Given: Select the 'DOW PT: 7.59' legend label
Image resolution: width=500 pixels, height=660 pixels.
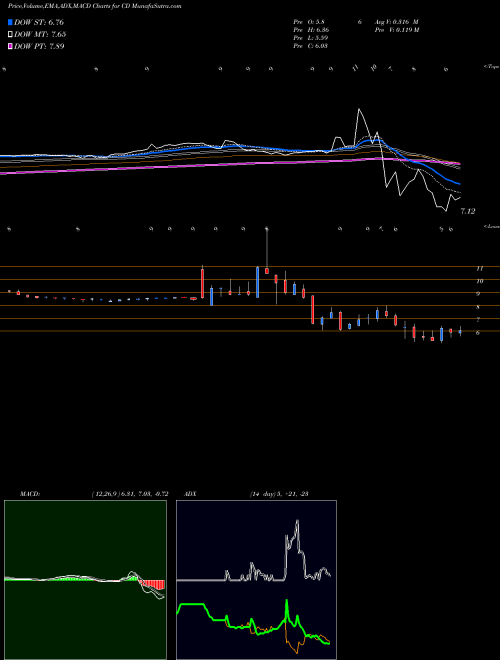Looking at the screenshot, I should click(39, 46).
